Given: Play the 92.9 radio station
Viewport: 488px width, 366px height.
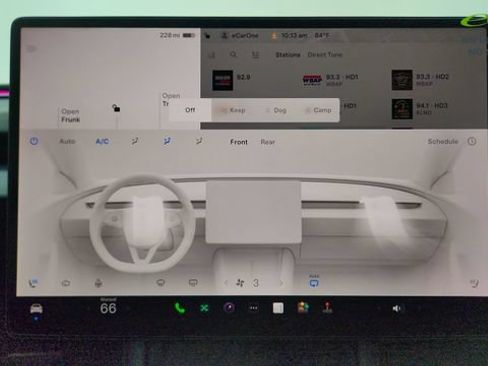Looking at the screenshot, I should [x=232, y=80].
